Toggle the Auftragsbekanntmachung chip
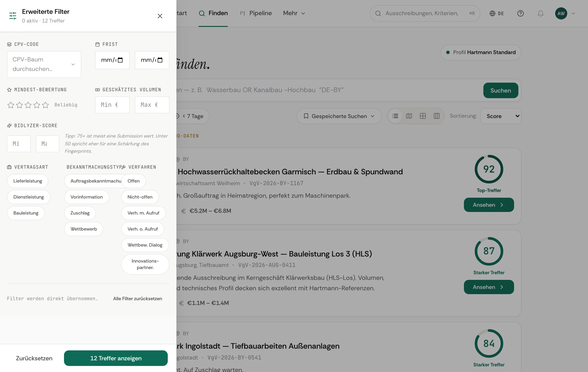 pos(93,181)
